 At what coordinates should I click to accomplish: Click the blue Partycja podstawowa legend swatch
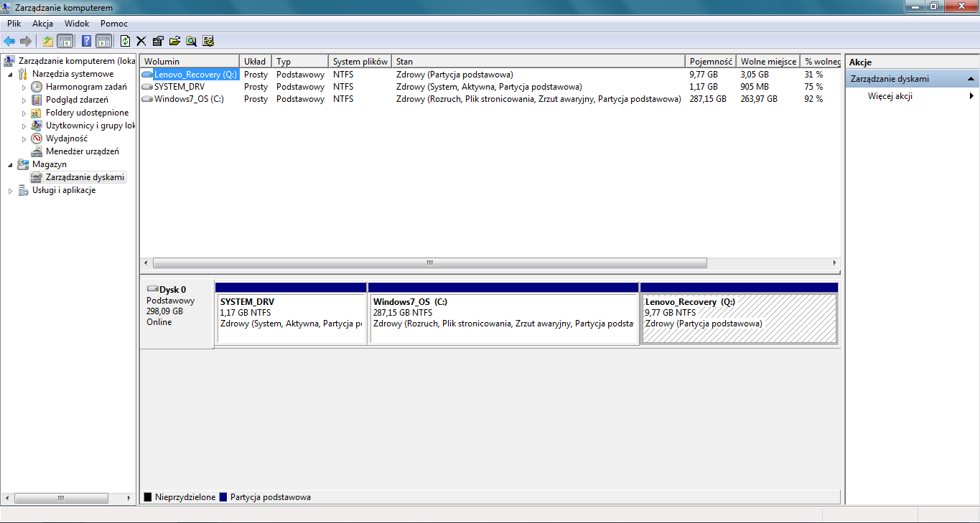[x=223, y=496]
